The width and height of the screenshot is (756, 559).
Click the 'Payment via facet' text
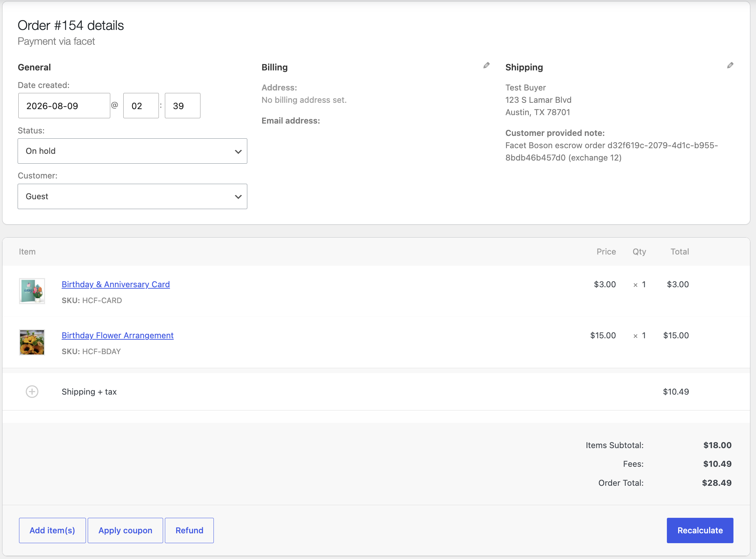pyautogui.click(x=56, y=41)
